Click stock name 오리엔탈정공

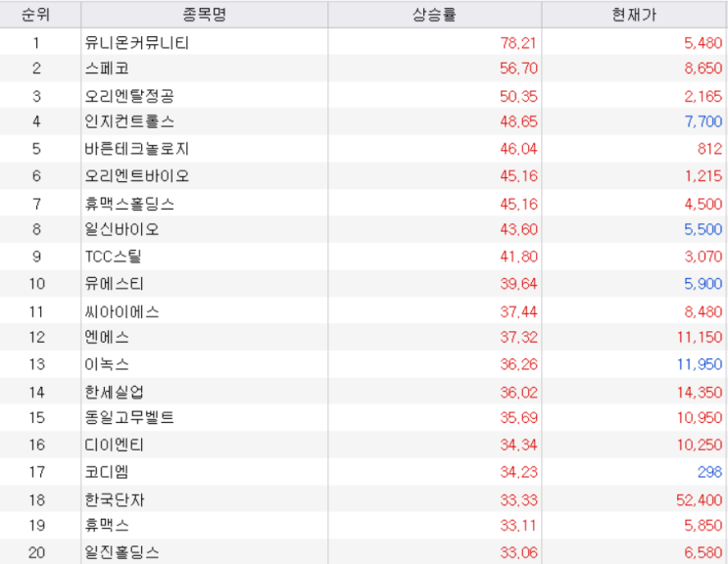(129, 96)
